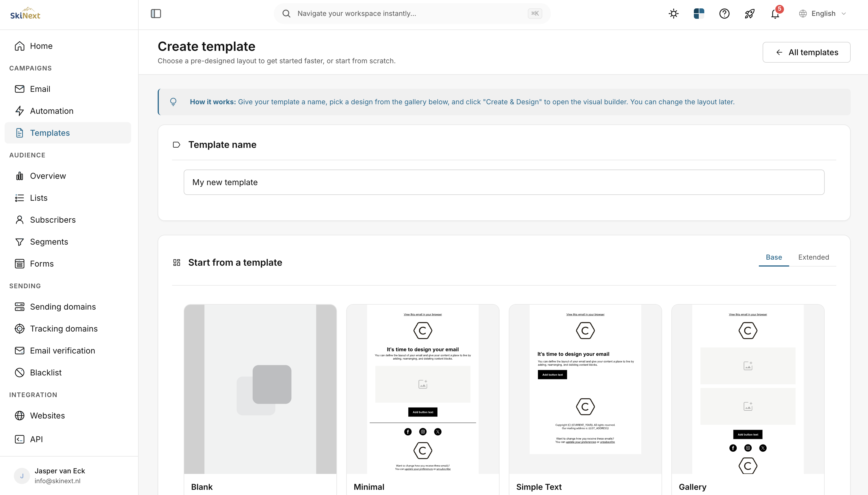The width and height of the screenshot is (868, 495).
Task: Open notifications bell with 5 badge
Action: [x=775, y=14]
